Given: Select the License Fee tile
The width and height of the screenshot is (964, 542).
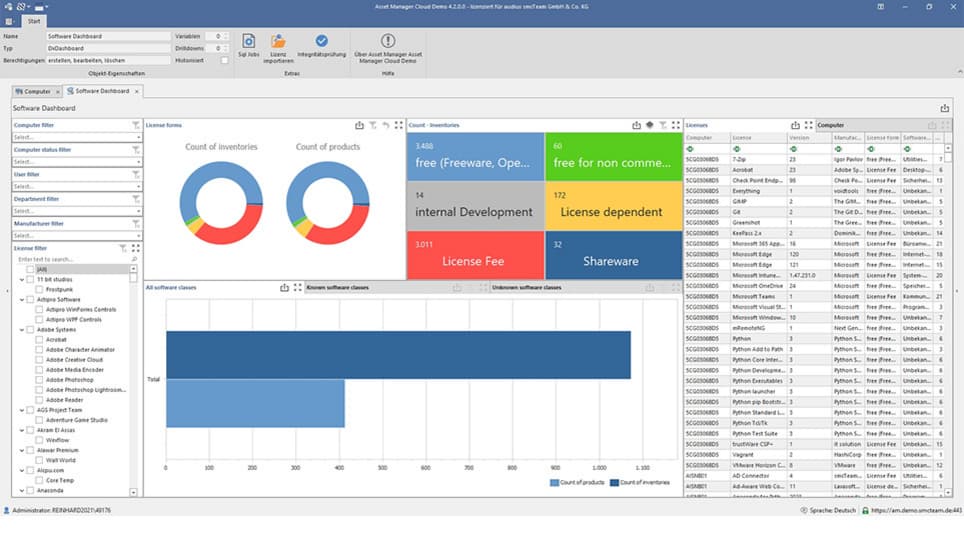Looking at the screenshot, I should click(x=475, y=255).
